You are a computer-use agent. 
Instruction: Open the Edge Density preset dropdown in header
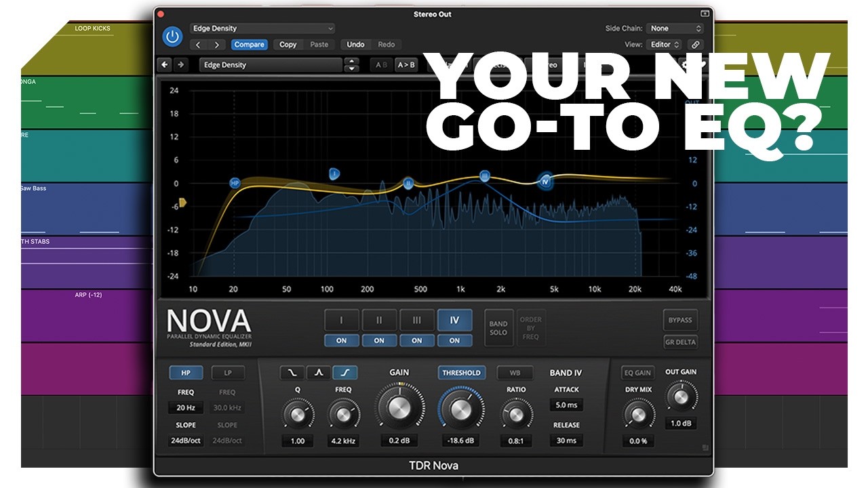[262, 28]
